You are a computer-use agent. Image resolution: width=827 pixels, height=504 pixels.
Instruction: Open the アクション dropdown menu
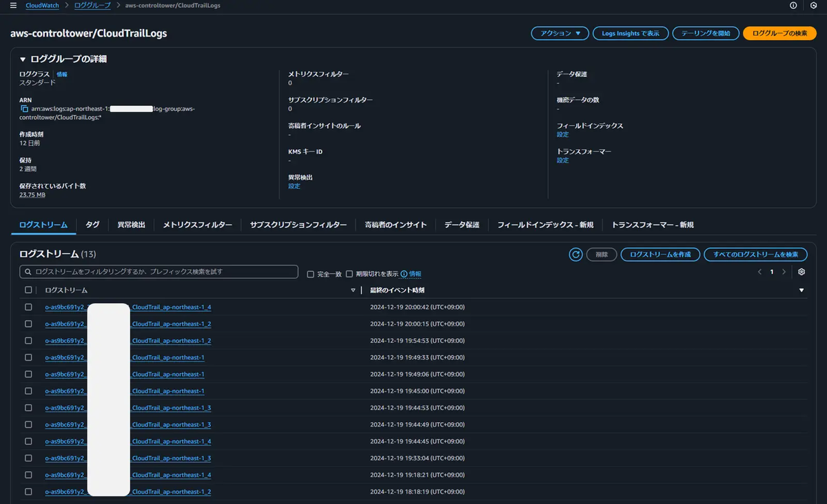[x=560, y=33]
